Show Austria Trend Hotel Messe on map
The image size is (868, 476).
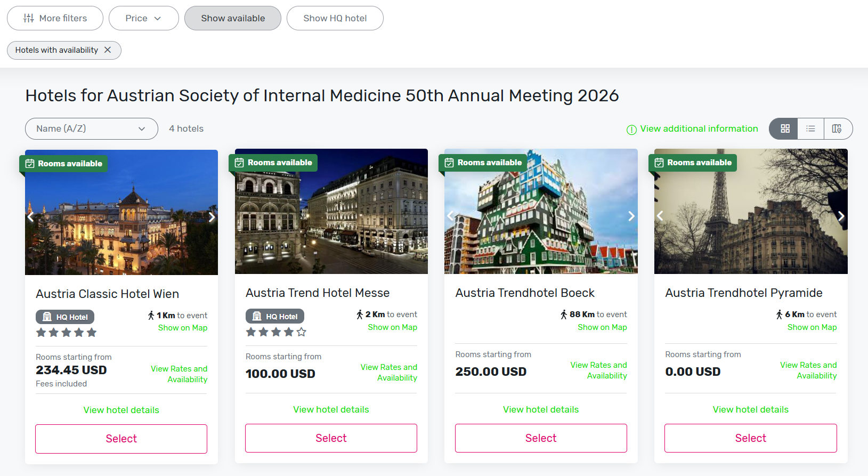coord(393,327)
